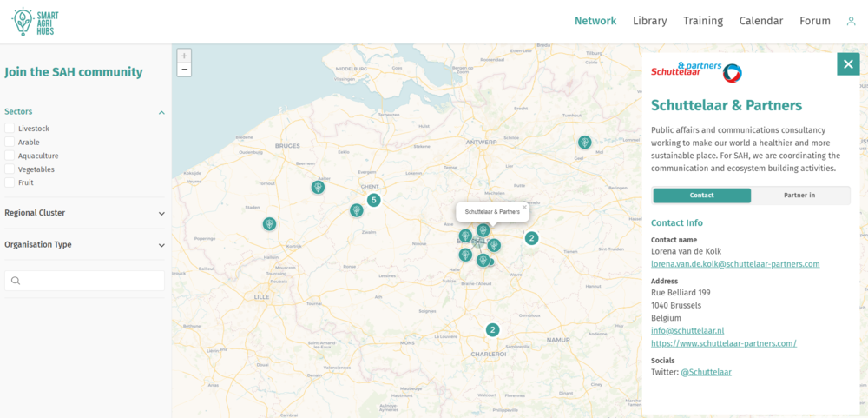This screenshot has width=868, height=418.
Task: Click the Contact Info heading
Action: (x=677, y=222)
